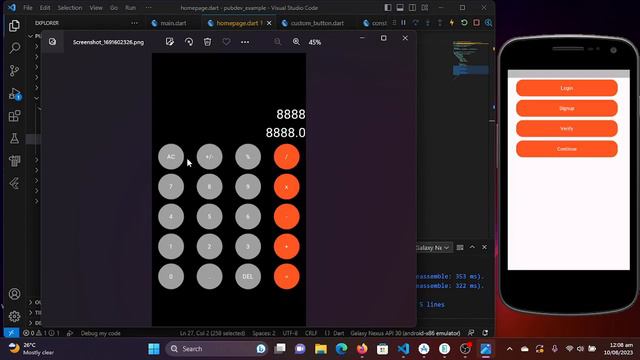Click the taskbar Search box
Viewport: 640px width, 360px height.
(217, 349)
